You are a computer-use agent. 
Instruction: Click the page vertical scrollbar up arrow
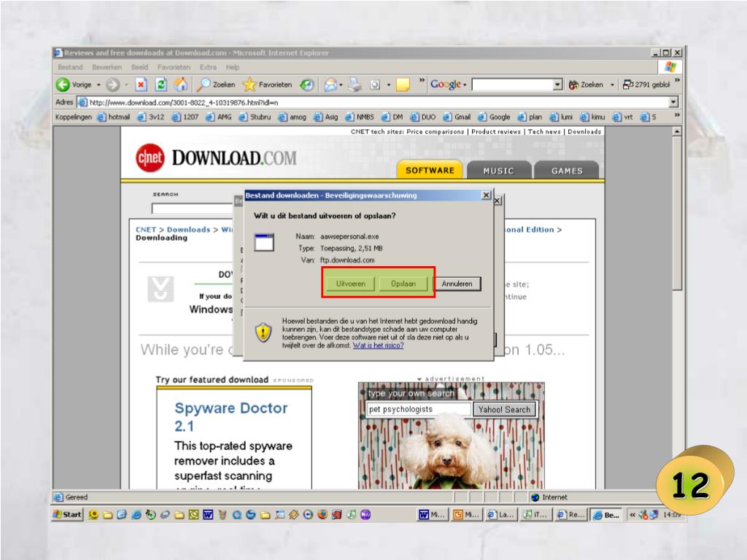[x=677, y=131]
